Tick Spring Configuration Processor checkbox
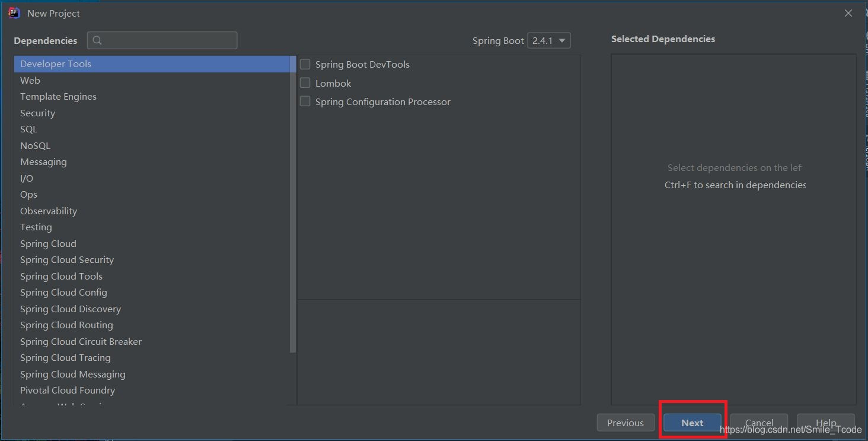Screen dimensions: 868x441 pos(305,101)
